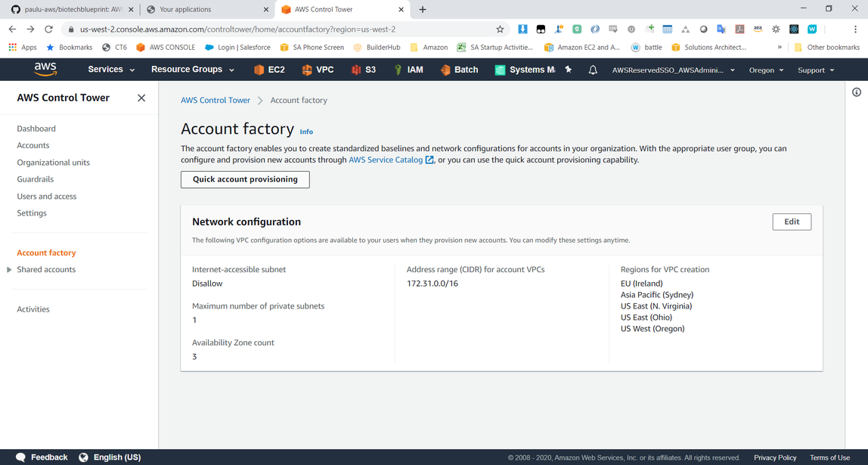Click the Info link beside Account factory
The image size is (868, 465).
306,132
